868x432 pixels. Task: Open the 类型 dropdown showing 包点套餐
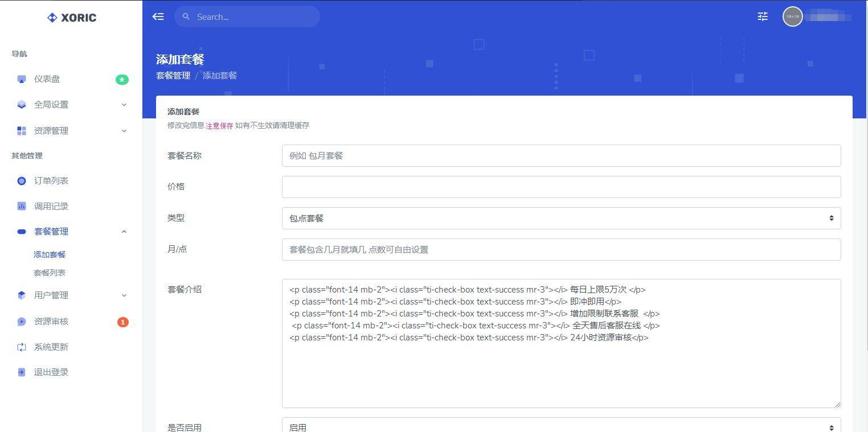coord(561,218)
